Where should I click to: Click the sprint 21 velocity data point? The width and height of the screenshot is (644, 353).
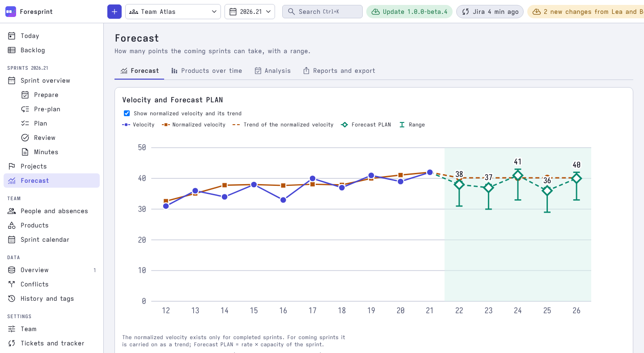[x=430, y=172]
